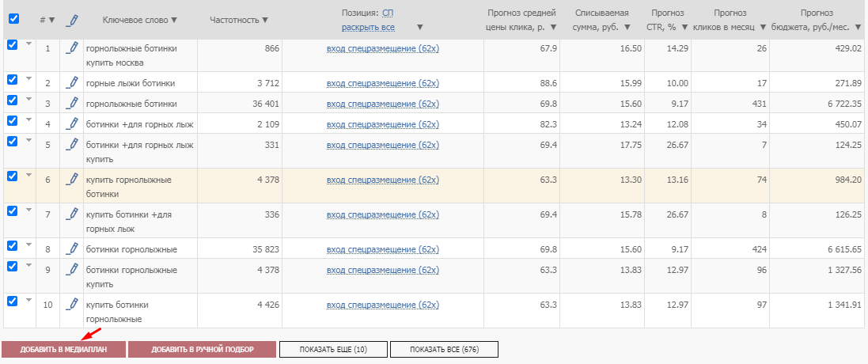Viewport: 868px width, 364px height.
Task: Uncheck the checkbox for row 9
Action: tap(13, 266)
